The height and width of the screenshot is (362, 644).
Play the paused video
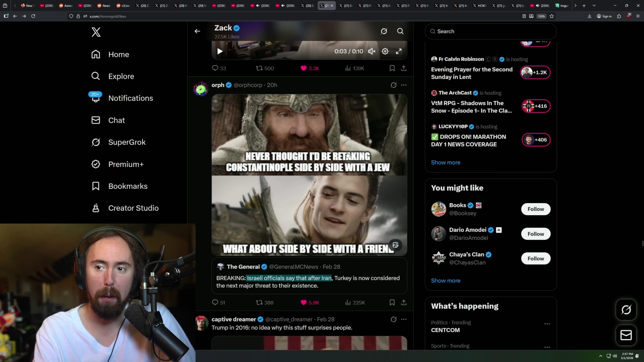[x=220, y=51]
